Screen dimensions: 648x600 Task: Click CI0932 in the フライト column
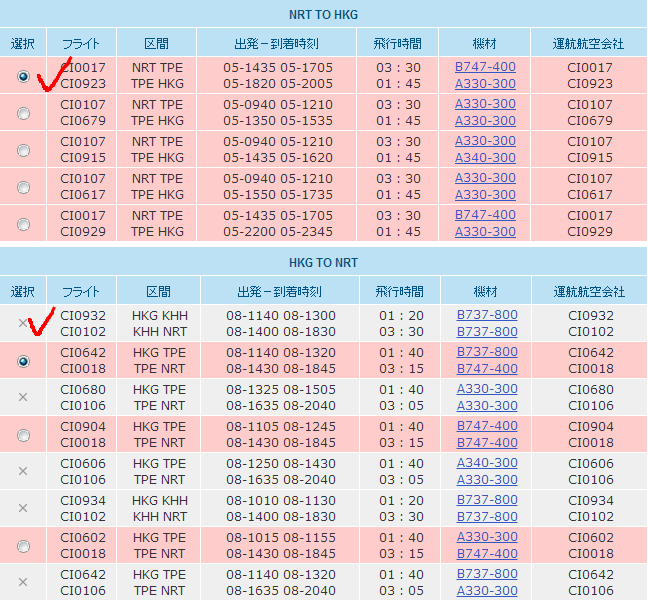pyautogui.click(x=83, y=316)
